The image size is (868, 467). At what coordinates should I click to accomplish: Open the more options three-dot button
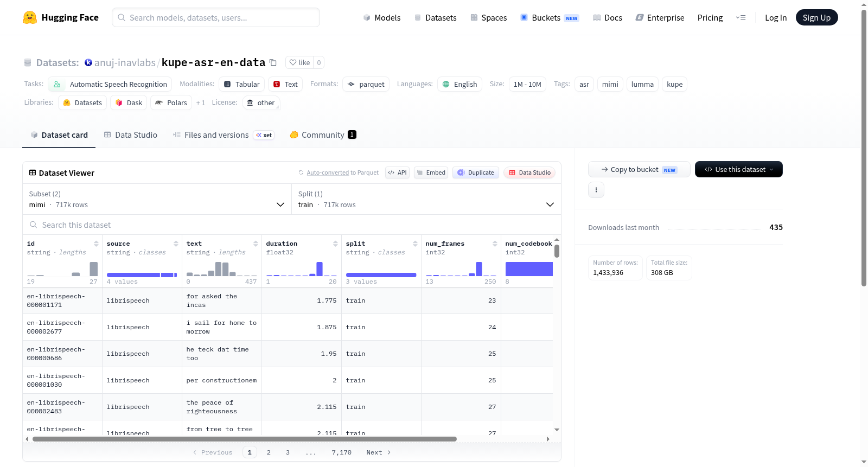tap(596, 190)
